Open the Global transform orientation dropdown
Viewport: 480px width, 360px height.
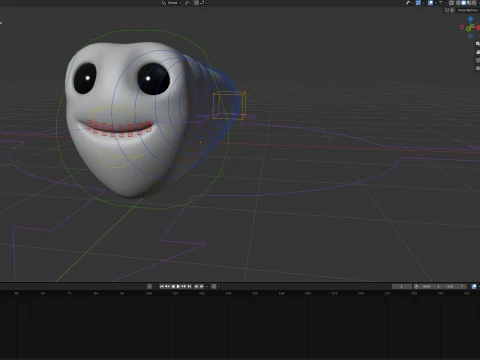click(x=171, y=3)
